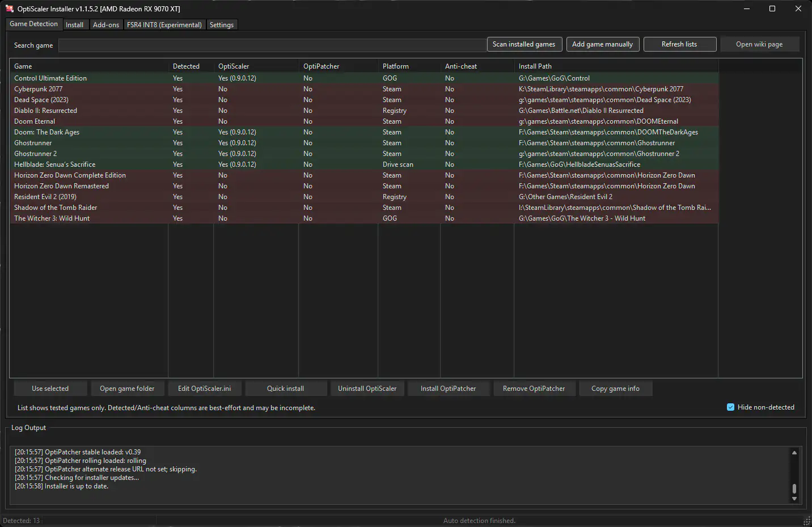The image size is (812, 527).
Task: Toggle the Hide non-detected checkbox
Action: pyautogui.click(x=730, y=407)
